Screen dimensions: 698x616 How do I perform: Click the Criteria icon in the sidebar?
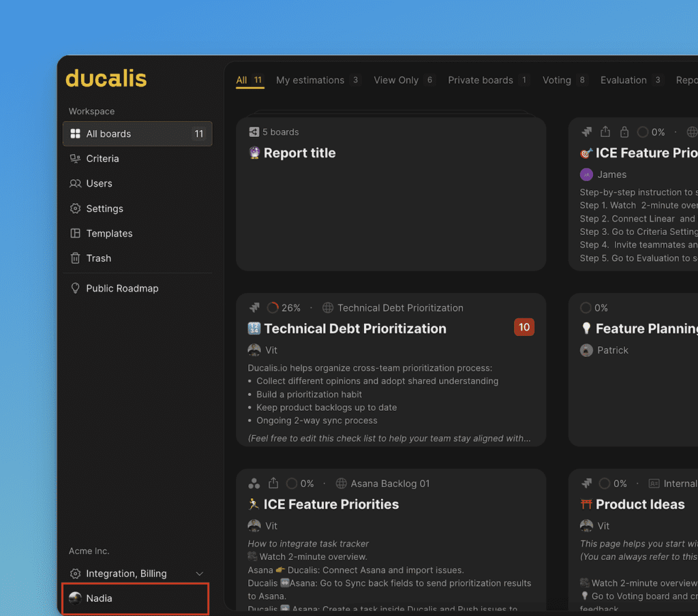pos(76,159)
